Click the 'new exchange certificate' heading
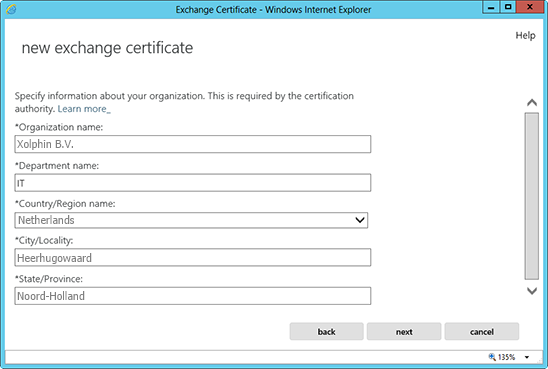Viewport: 548px width, 369px height. (x=107, y=48)
